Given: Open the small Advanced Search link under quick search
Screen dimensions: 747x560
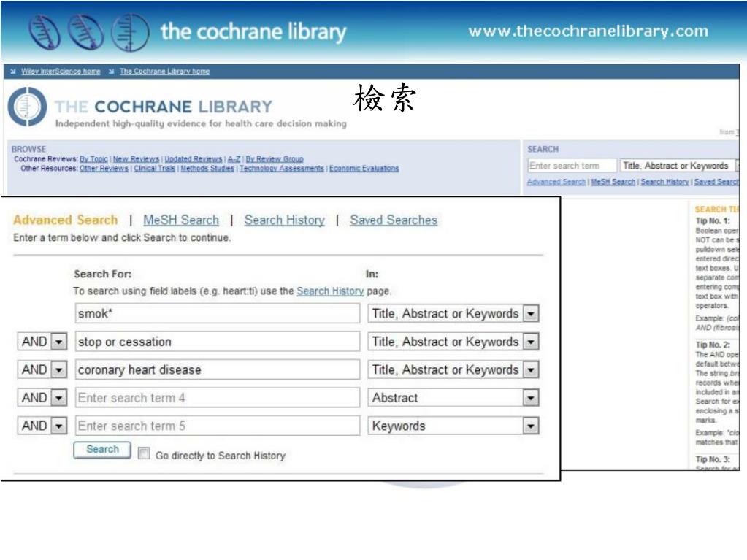Looking at the screenshot, I should 556,182.
